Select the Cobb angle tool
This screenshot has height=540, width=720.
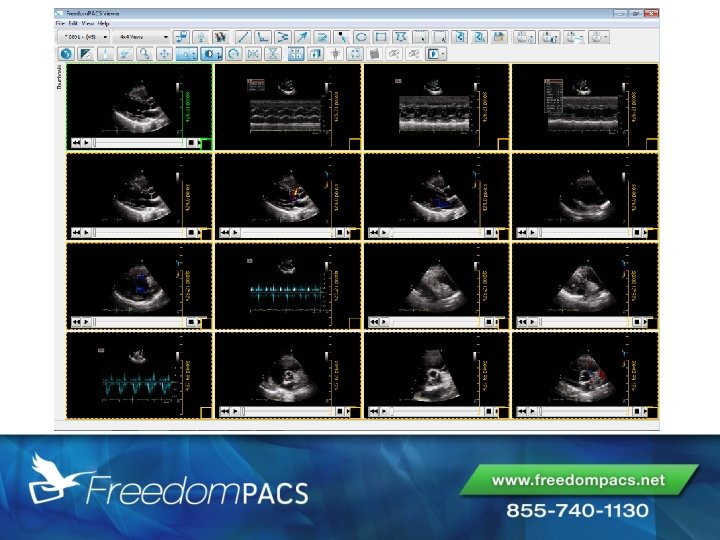click(283, 37)
